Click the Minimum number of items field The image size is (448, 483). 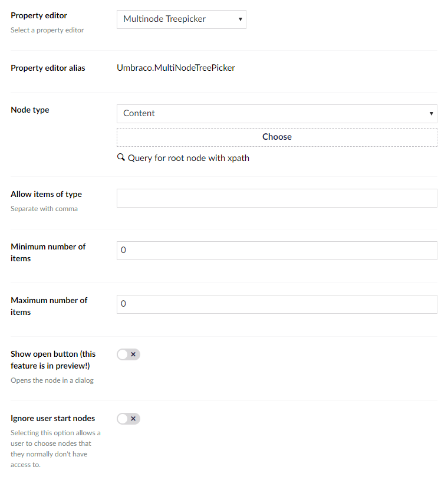coord(277,251)
